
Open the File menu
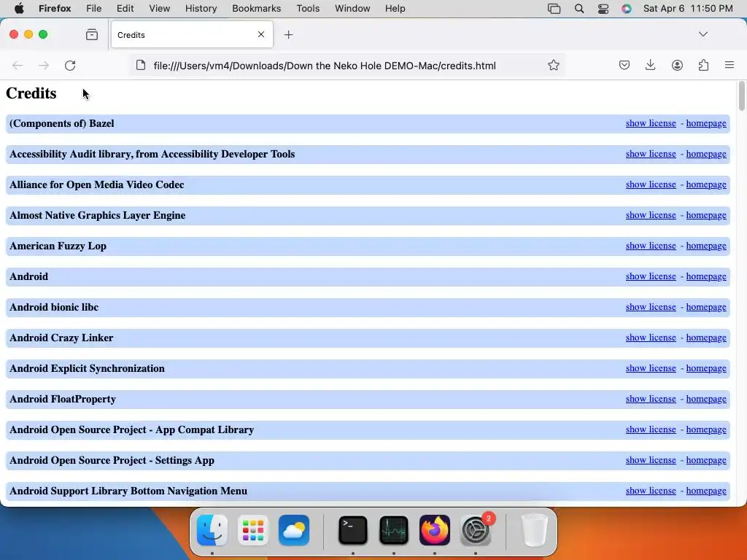(93, 9)
